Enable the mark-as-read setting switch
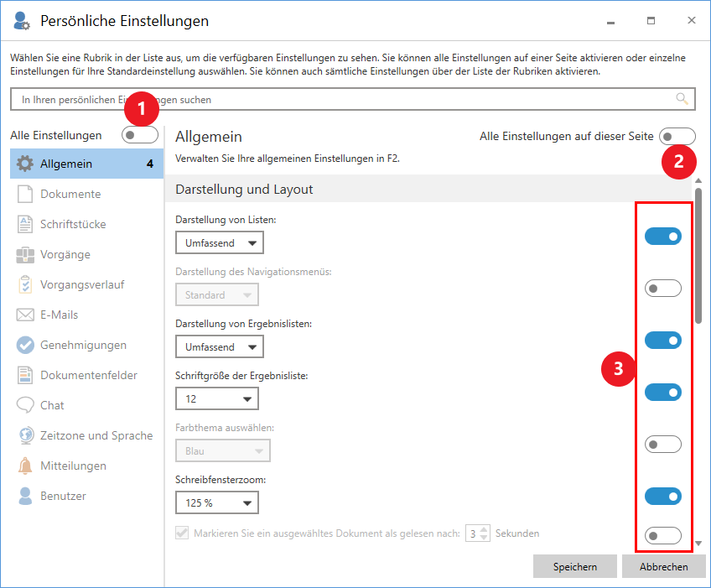 click(663, 536)
